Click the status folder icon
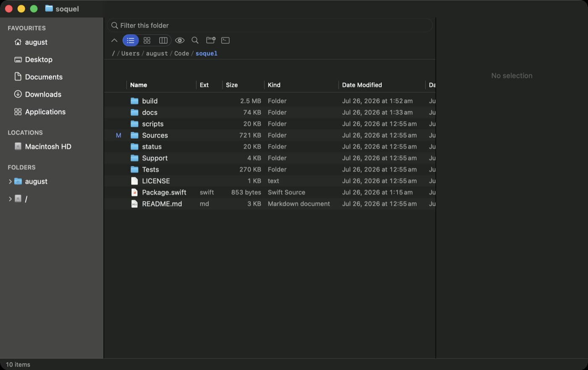The width and height of the screenshot is (588, 370). coord(134,147)
